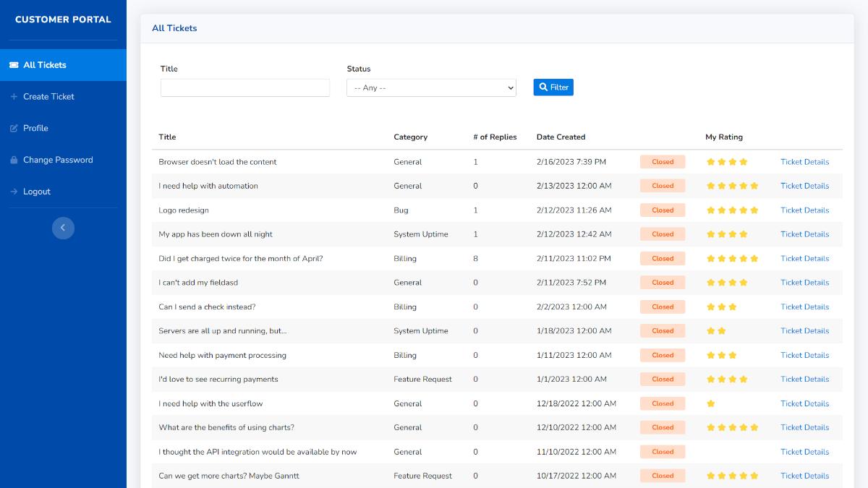Viewport: 868px width, 488px height.
Task: Click the pencil icon beside Profile
Action: [x=14, y=128]
